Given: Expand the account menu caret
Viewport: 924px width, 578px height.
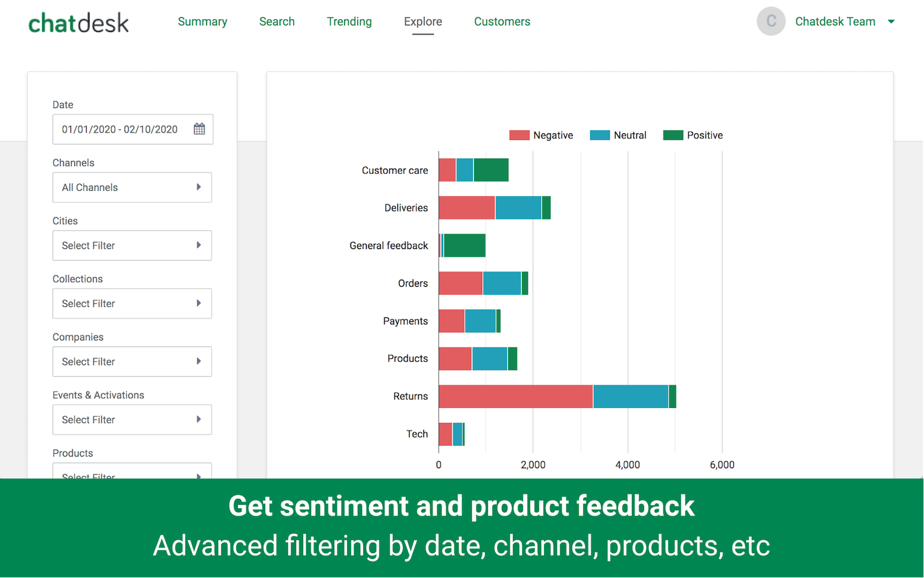Looking at the screenshot, I should [x=891, y=22].
